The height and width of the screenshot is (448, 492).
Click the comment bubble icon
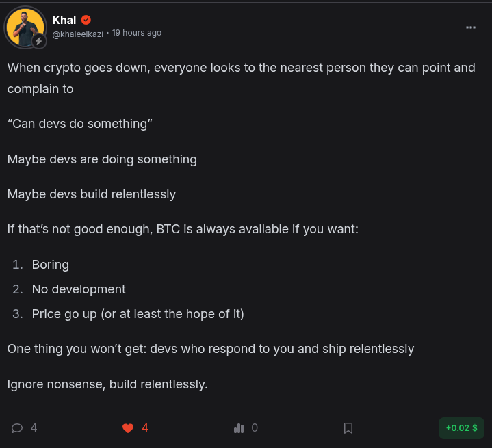point(17,428)
